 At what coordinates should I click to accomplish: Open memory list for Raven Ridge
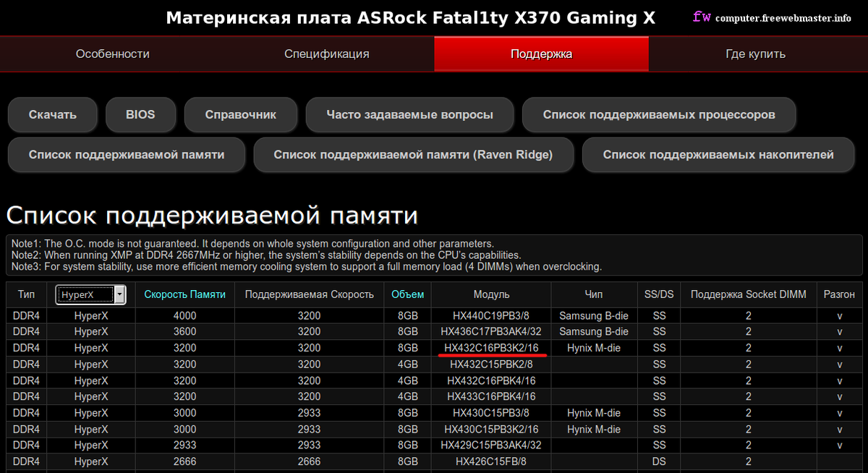413,155
